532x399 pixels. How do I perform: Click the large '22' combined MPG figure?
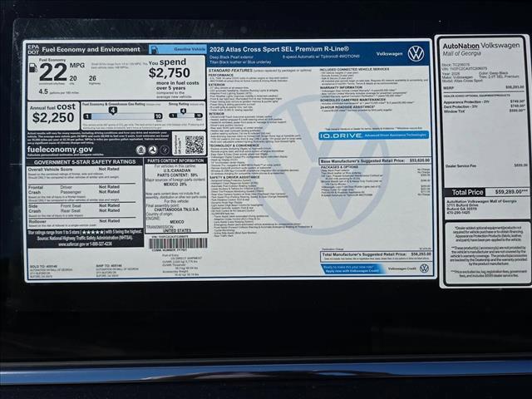(53, 72)
